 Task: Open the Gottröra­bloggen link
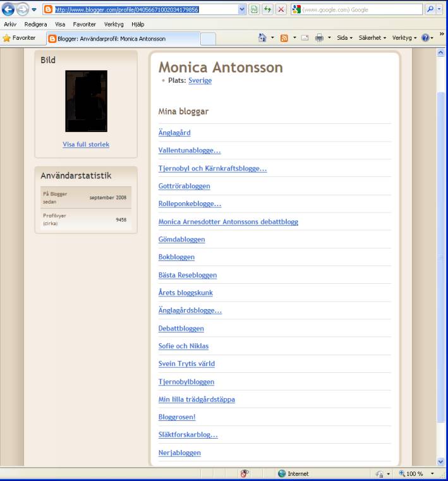pos(185,186)
